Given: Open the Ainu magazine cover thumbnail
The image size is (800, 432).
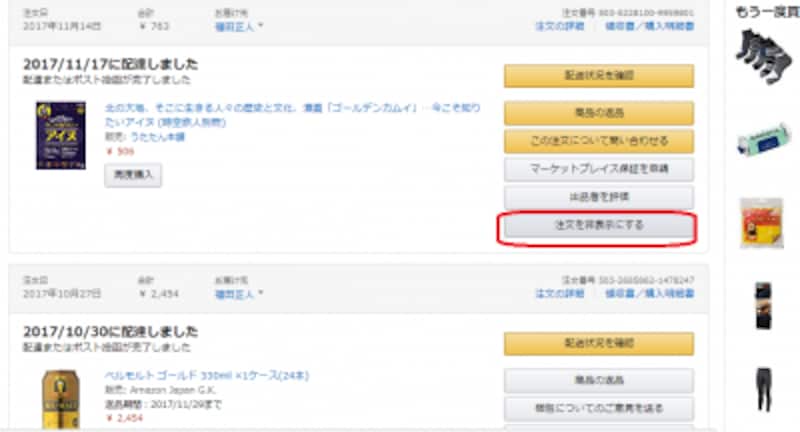Looking at the screenshot, I should (61, 135).
